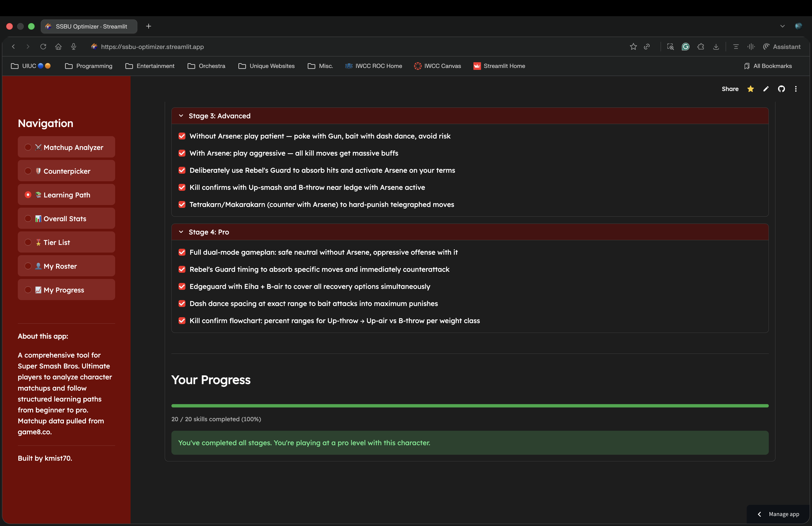Viewport: 812px width, 526px height.
Task: Select My Roster navigation option
Action: click(x=66, y=266)
